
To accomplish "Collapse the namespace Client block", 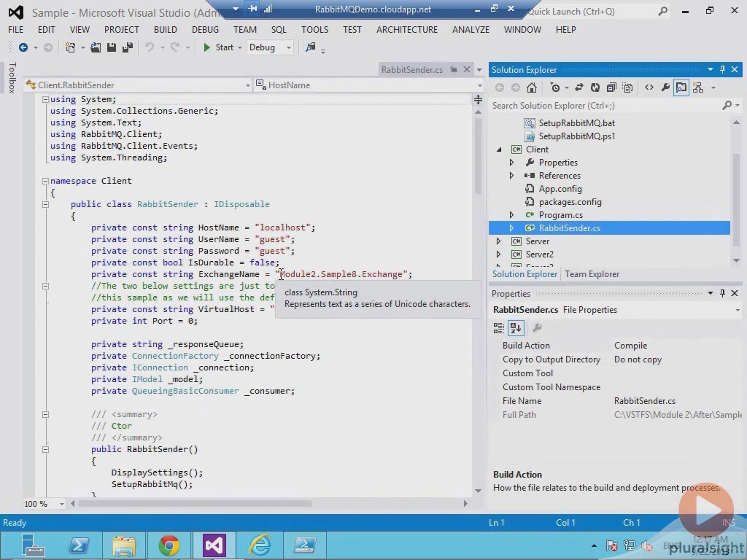I will (x=45, y=181).
